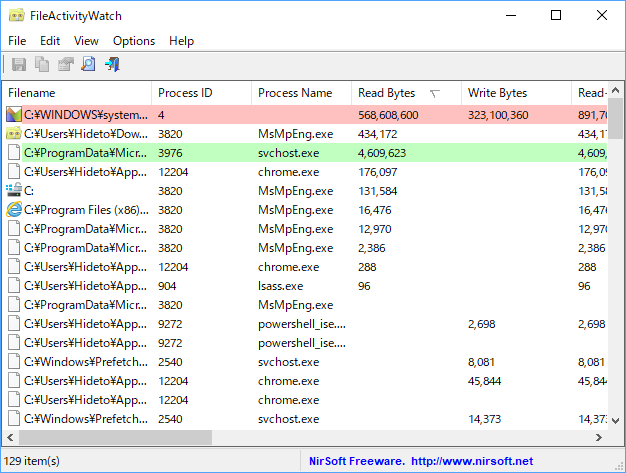Select the row with Read Bytes 568,608,600
Viewport: 626px width, 473px height.
[305, 115]
